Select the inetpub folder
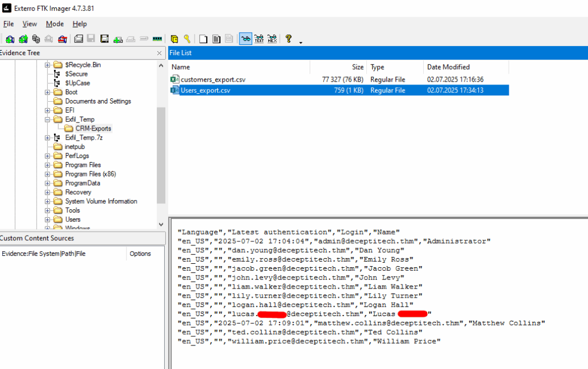This screenshot has width=588, height=369. 75,147
